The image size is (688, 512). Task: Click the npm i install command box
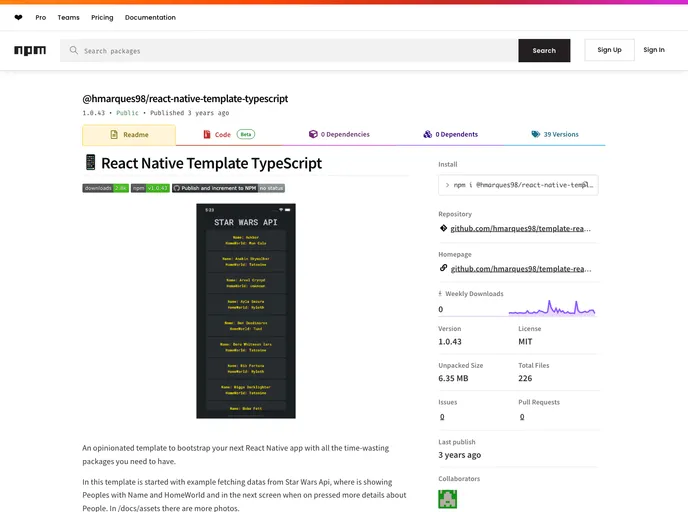(x=518, y=185)
